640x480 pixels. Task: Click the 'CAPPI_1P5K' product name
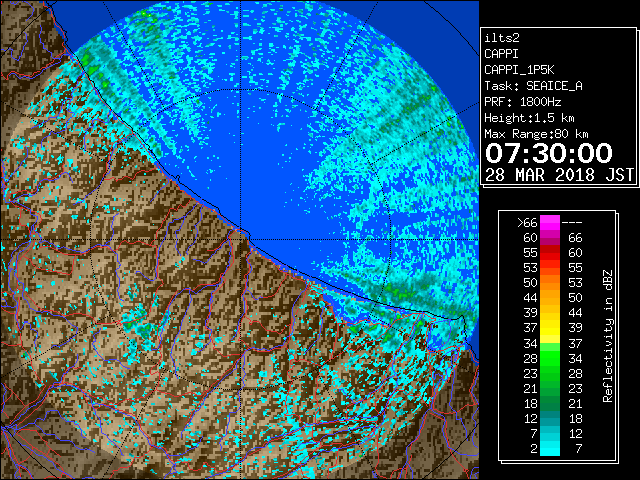coord(519,70)
